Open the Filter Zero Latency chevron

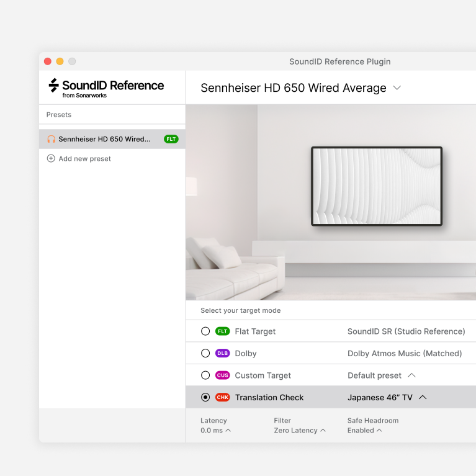click(323, 431)
